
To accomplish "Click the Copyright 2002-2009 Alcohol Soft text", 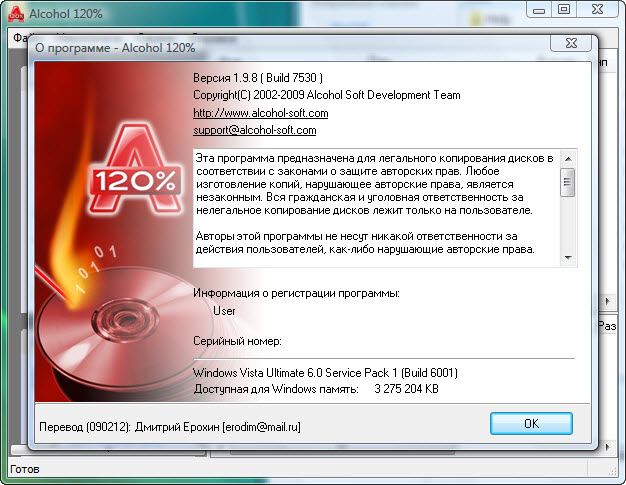I will click(327, 95).
